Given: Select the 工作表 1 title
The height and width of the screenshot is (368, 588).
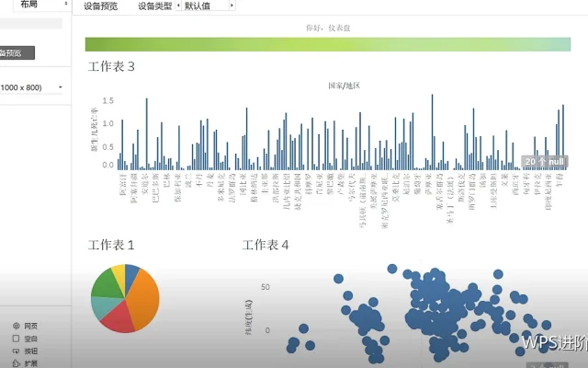Looking at the screenshot, I should [x=111, y=246].
